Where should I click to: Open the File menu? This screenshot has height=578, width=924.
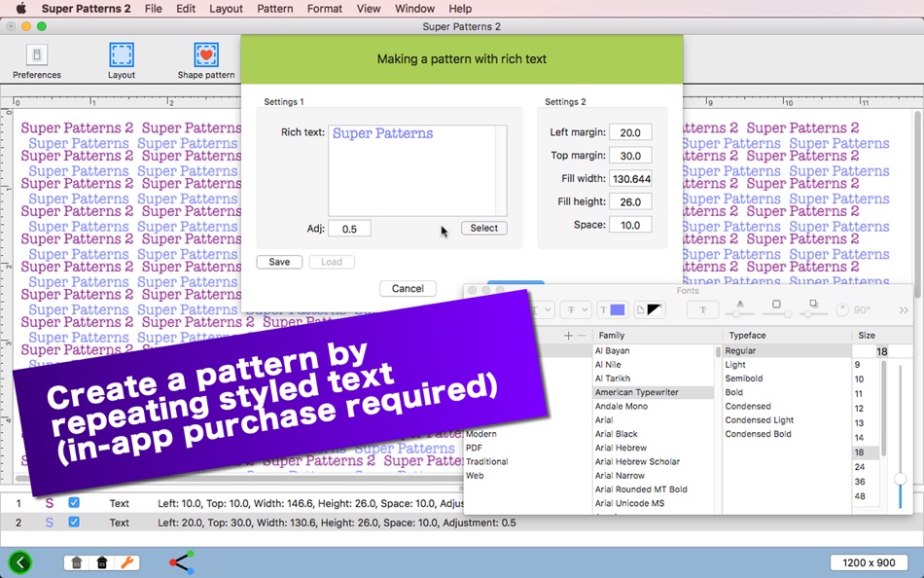click(154, 8)
